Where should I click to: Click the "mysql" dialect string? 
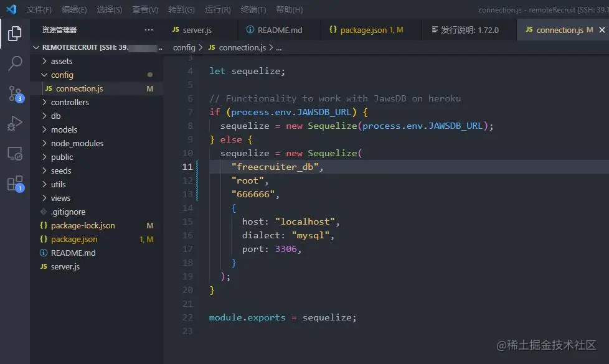(x=310, y=235)
